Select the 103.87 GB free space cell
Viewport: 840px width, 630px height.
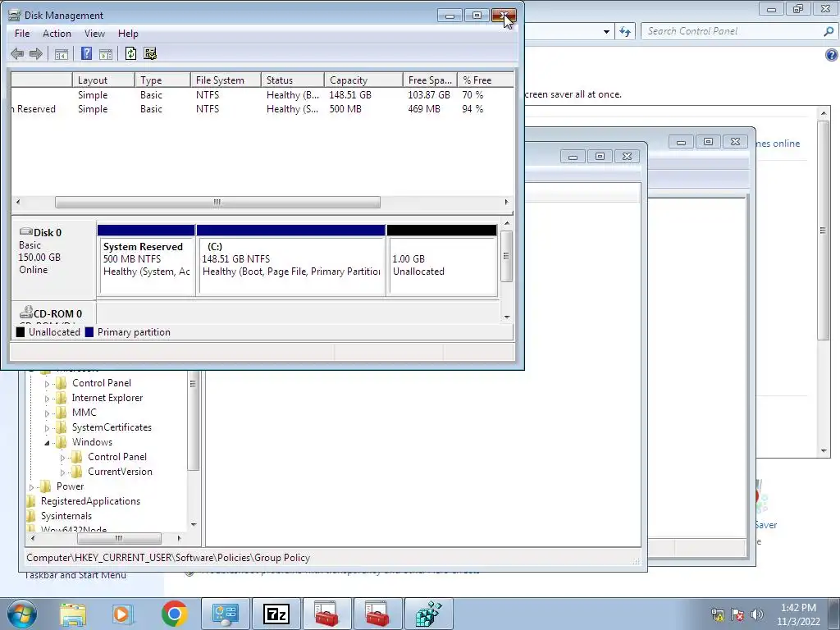click(x=428, y=95)
